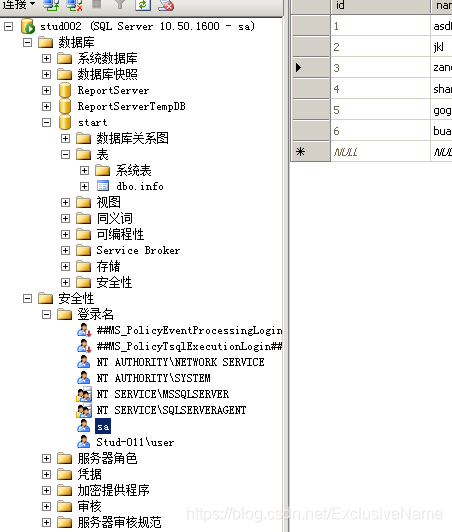
Task: Click the sa login user icon
Action: click(83, 426)
